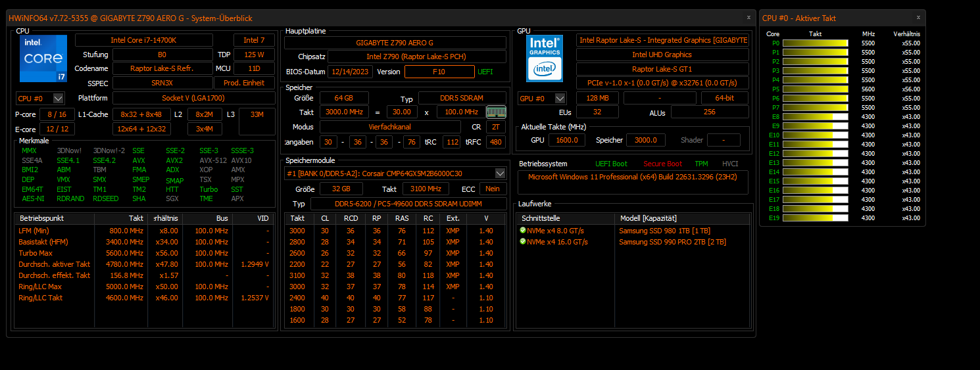This screenshot has width=980, height=370.
Task: Click the Raptor Lake-S Refr. codename field
Action: pos(162,68)
